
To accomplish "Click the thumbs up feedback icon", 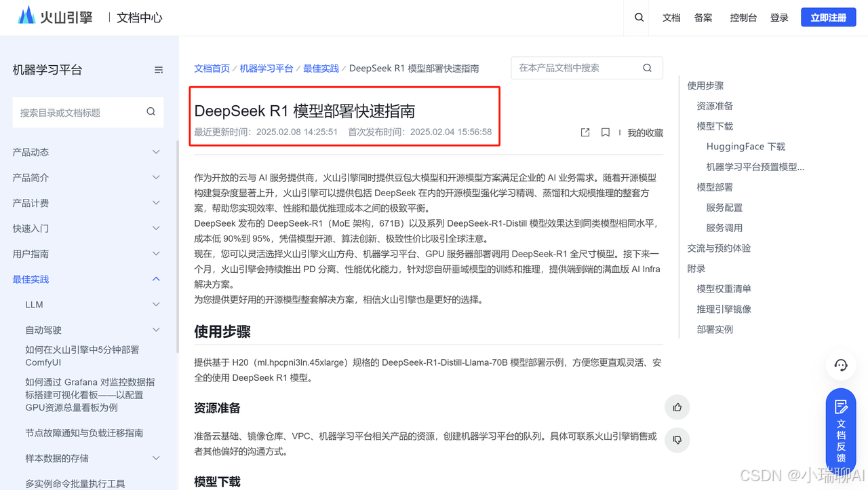I will 677,407.
